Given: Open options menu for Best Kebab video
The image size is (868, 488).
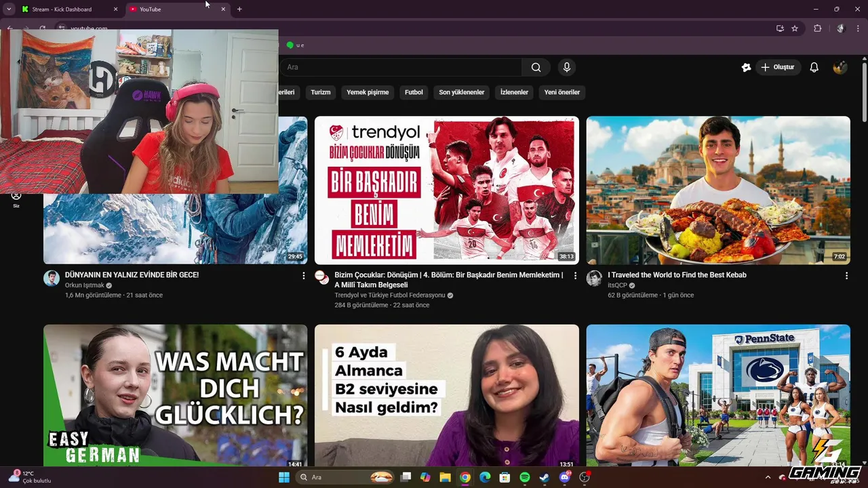Looking at the screenshot, I should tap(846, 276).
